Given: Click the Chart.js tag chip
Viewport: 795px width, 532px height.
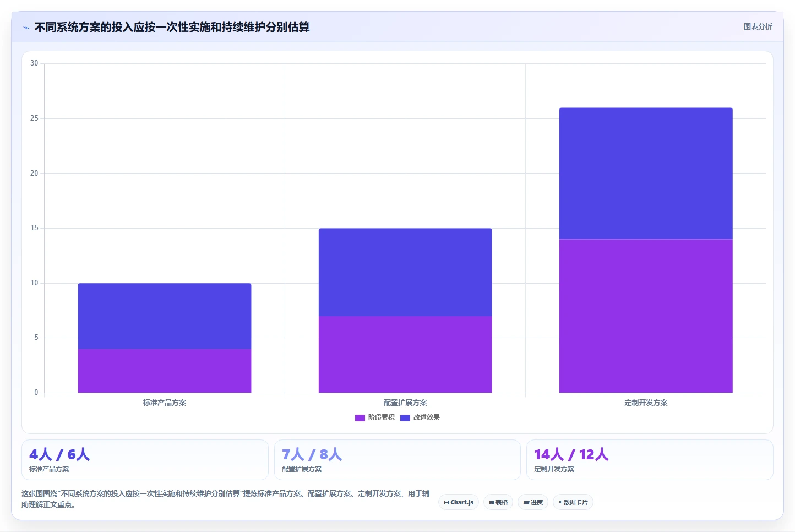Looking at the screenshot, I should 459,502.
